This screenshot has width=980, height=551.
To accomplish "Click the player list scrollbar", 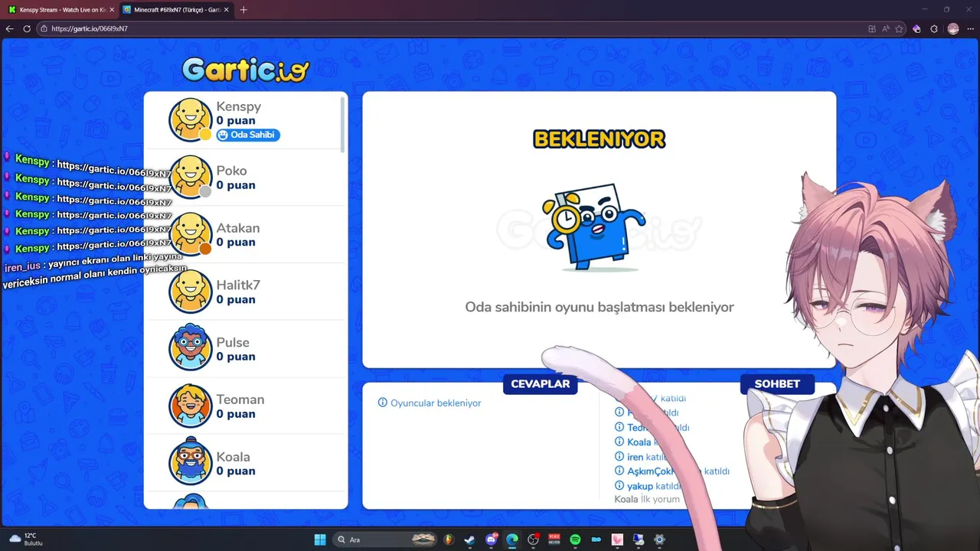I will (342, 124).
